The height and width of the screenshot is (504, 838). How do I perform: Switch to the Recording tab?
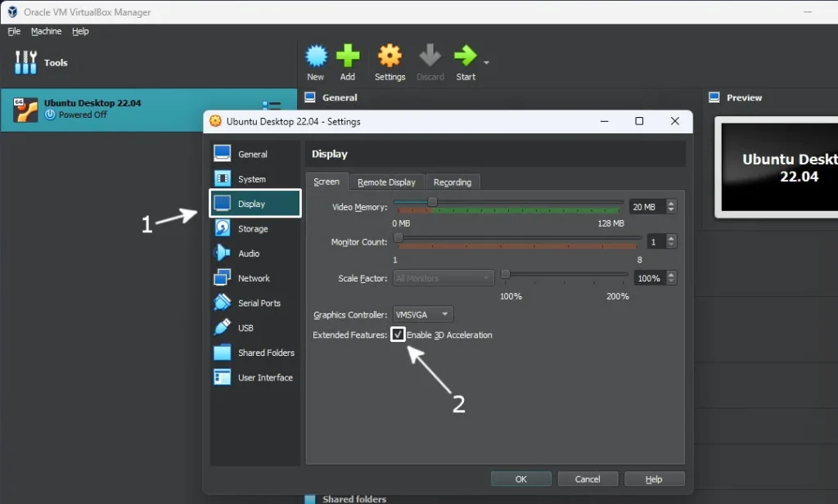pos(452,182)
